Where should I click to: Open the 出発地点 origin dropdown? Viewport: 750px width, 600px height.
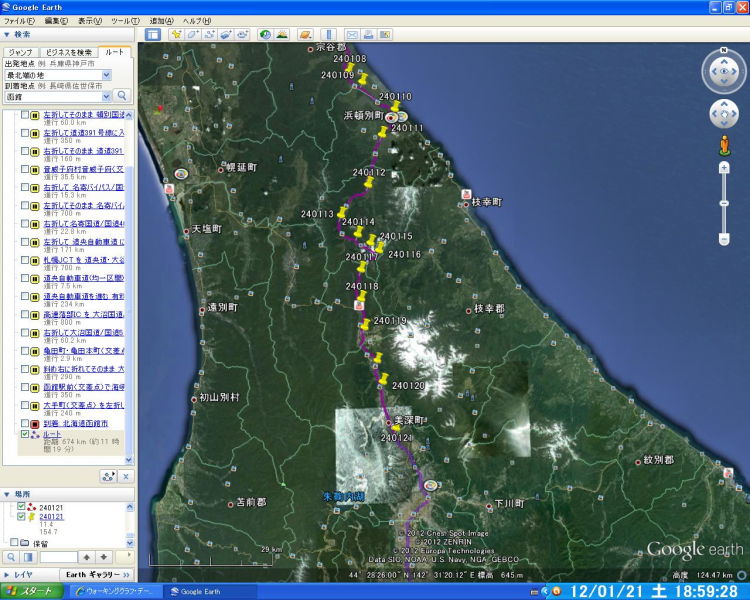[x=106, y=75]
